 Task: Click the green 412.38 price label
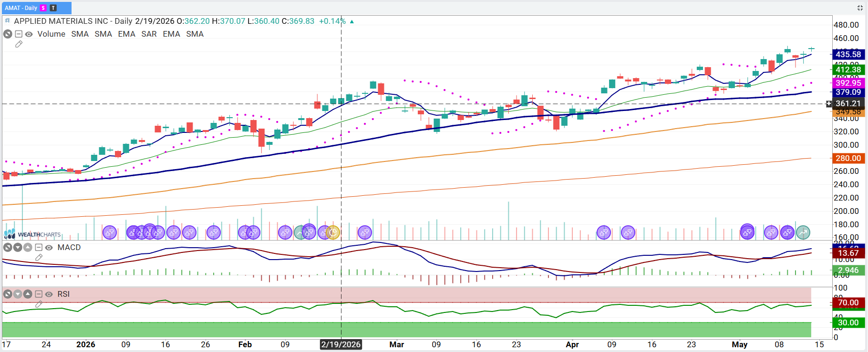point(848,70)
